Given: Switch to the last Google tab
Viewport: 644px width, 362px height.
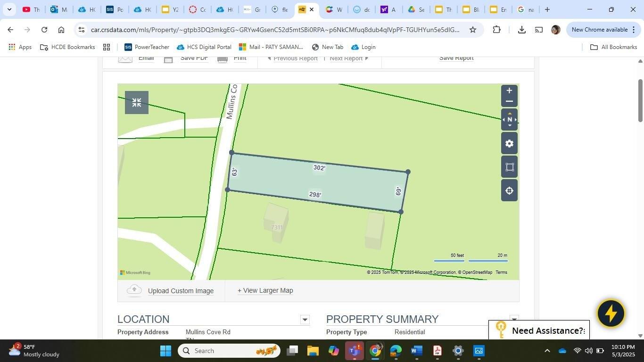Looking at the screenshot, I should pos(525,9).
